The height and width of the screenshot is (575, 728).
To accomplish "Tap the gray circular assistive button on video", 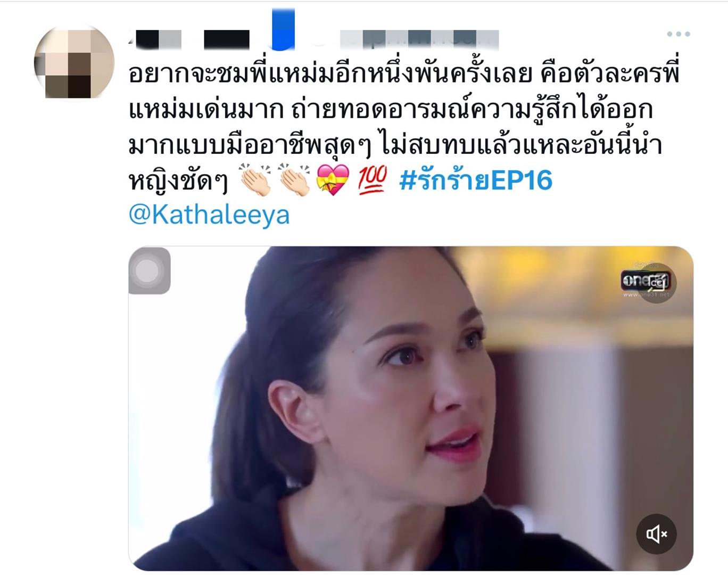I will click(x=150, y=270).
